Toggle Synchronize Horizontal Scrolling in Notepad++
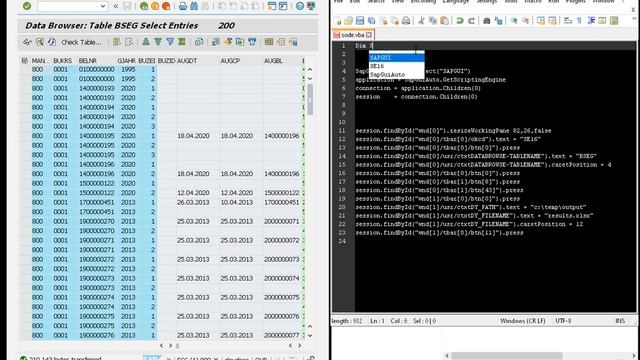Viewport: 640px width, 360px height. (552, 20)
